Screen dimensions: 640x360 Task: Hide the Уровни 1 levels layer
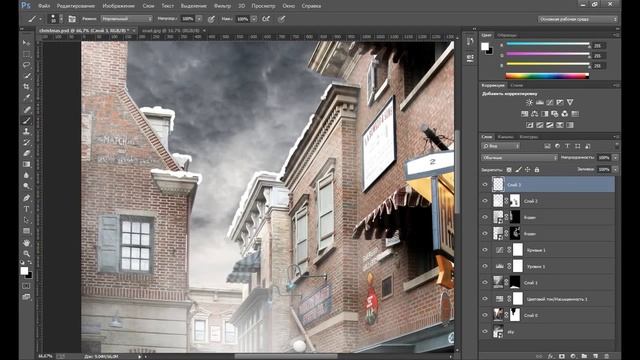[485, 266]
